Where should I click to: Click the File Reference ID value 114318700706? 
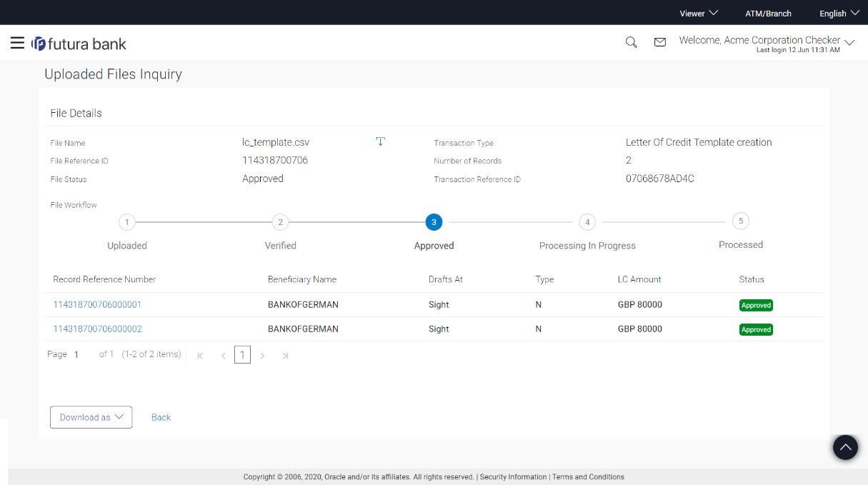275,160
